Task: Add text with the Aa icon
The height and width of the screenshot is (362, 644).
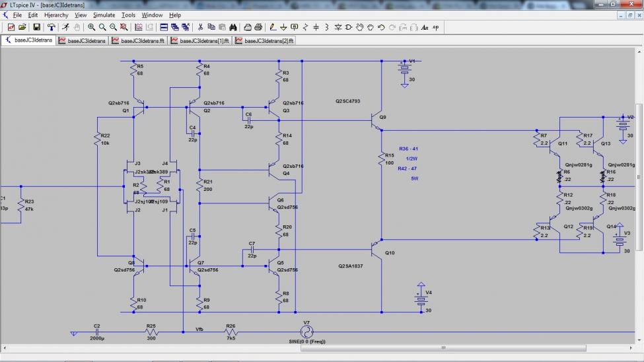Action: click(425, 27)
